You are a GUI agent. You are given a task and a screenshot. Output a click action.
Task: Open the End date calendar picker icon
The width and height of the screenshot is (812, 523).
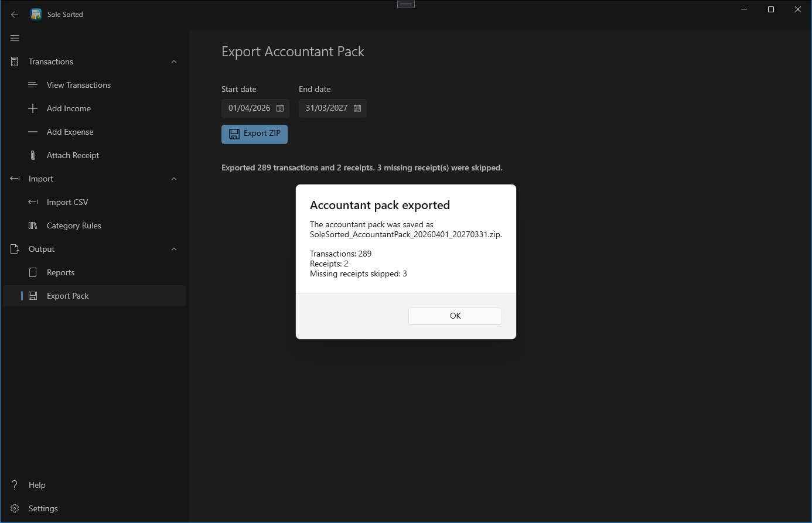click(x=357, y=108)
